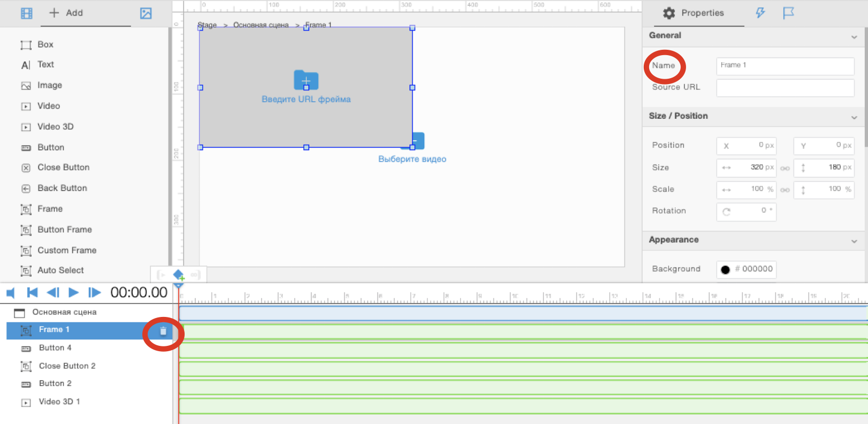Click the Frame 1 breadcrumb
This screenshot has height=424, width=868.
(x=318, y=25)
